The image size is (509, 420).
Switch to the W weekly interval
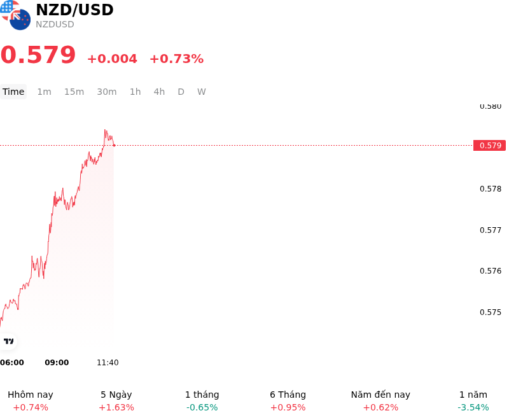pos(202,92)
